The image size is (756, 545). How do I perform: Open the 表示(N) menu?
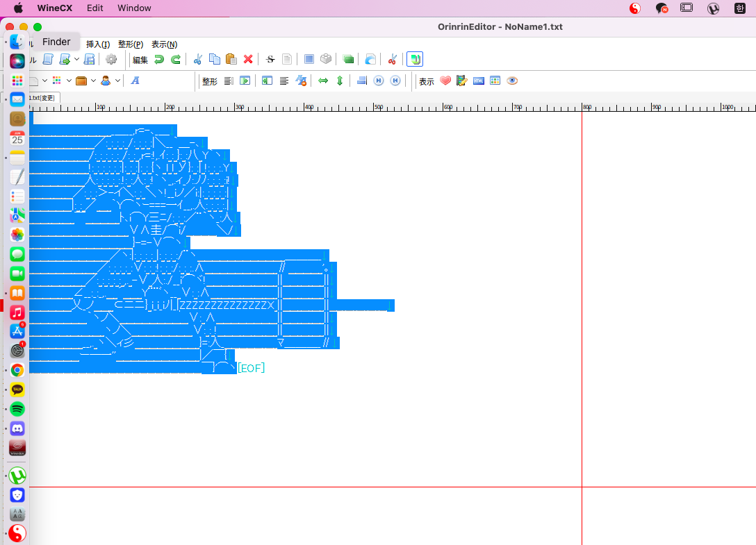pyautogui.click(x=164, y=44)
